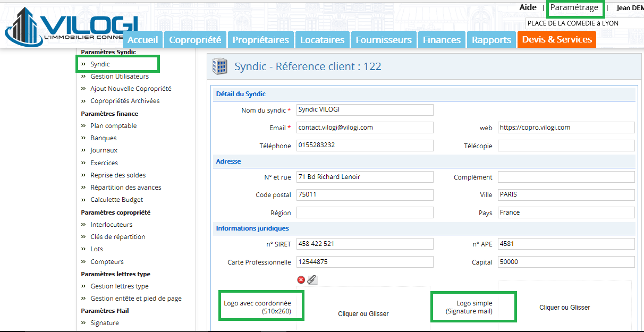
Task: Click the Code postal field
Action: [365, 195]
